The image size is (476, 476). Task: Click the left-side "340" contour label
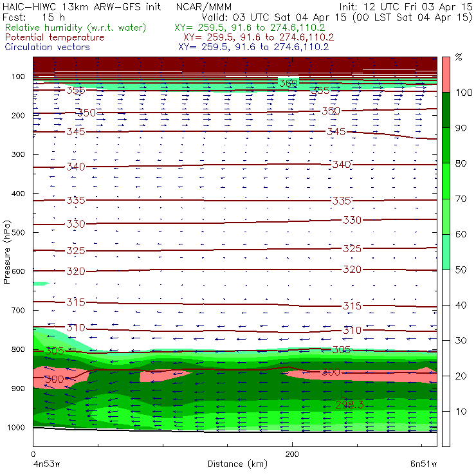click(76, 167)
